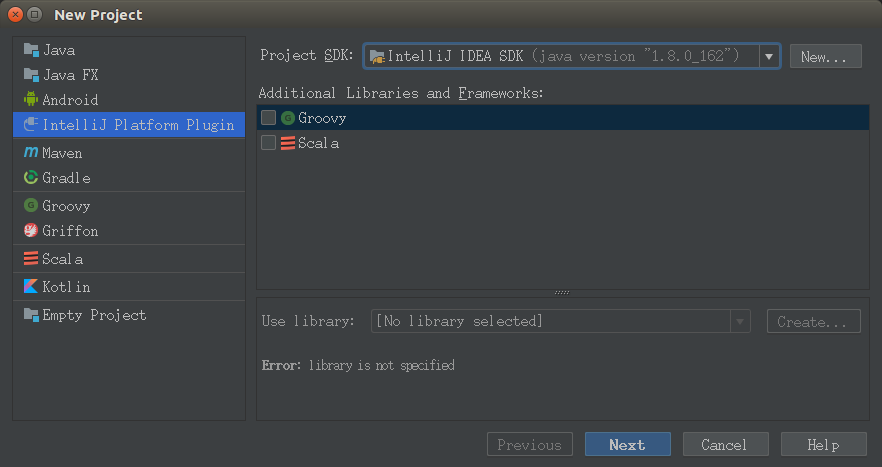This screenshot has height=467, width=882.
Task: Click the Groovy icon in frameworks list
Action: coord(288,118)
